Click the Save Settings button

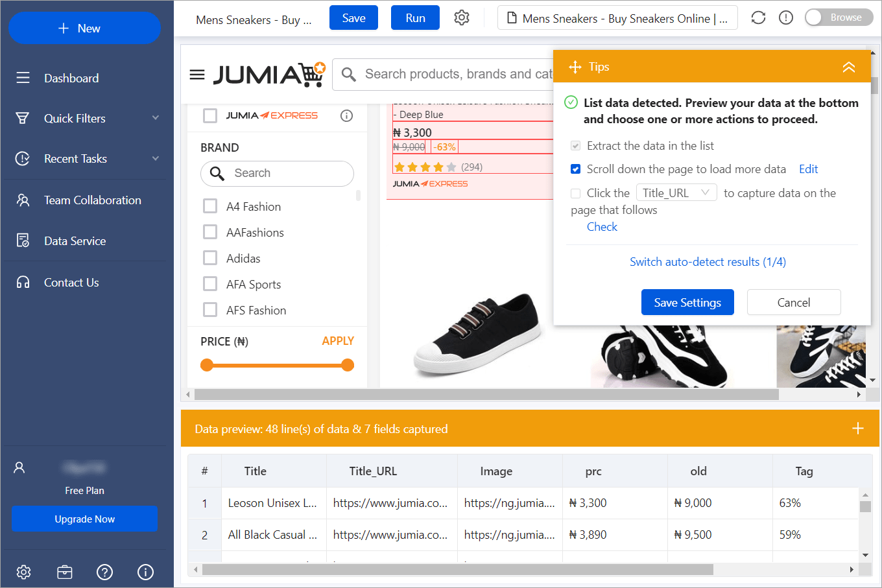pos(687,302)
